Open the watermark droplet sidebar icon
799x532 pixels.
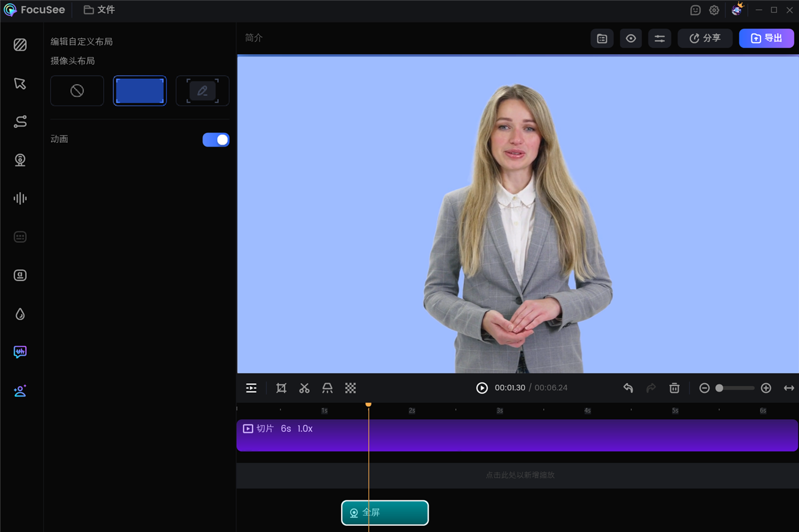(x=20, y=314)
